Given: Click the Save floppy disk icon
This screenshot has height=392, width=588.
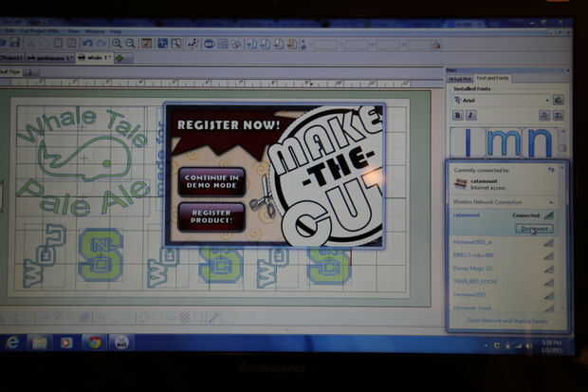Looking at the screenshot, I should coord(14,43).
